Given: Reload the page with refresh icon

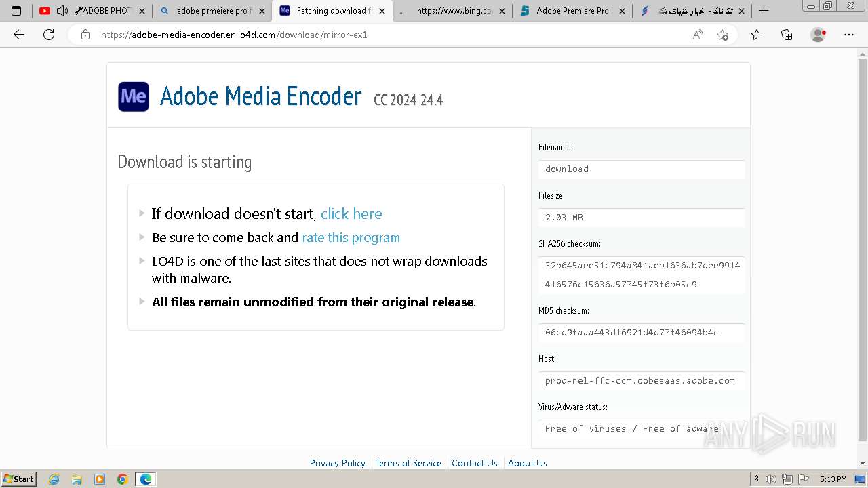Looking at the screenshot, I should [49, 35].
